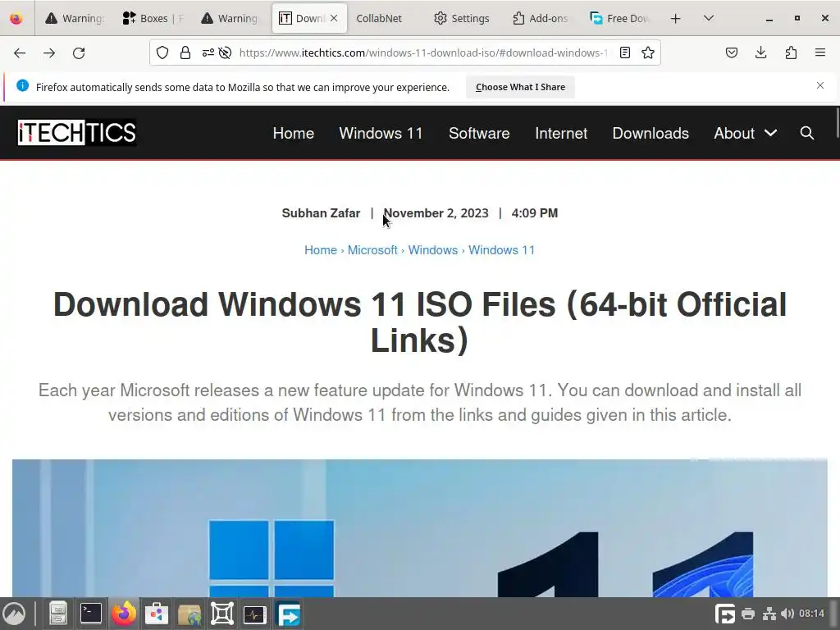The image size is (840, 630).
Task: Open the Firefox hamburger menu
Action: [820, 52]
